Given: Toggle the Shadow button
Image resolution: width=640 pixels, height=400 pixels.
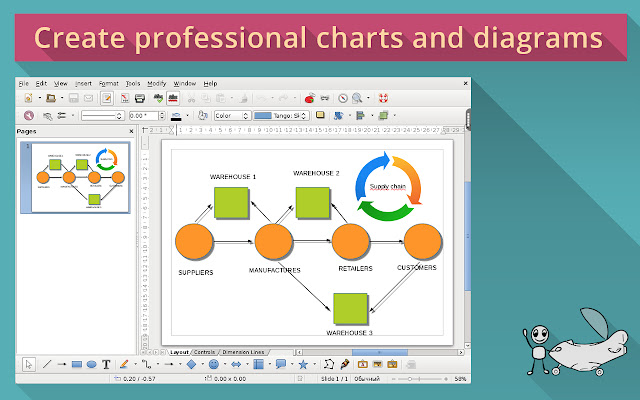Looking at the screenshot, I should [320, 116].
